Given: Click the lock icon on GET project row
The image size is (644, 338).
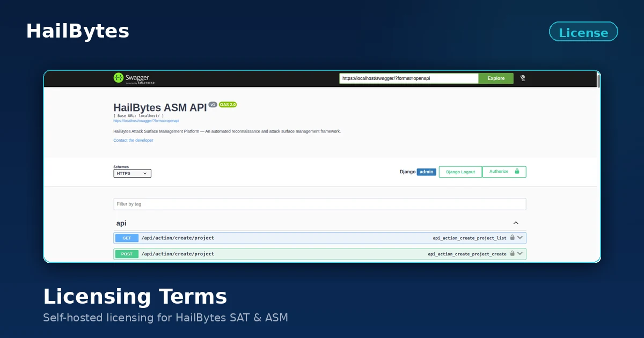Looking at the screenshot, I should [x=513, y=238].
